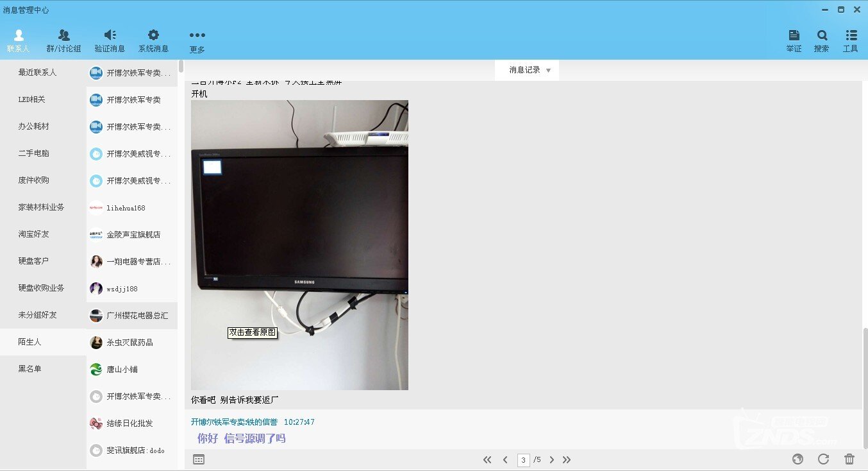The width and height of the screenshot is (868, 471).
Task: Select contact 广州樱花电器总汇
Action: click(132, 316)
